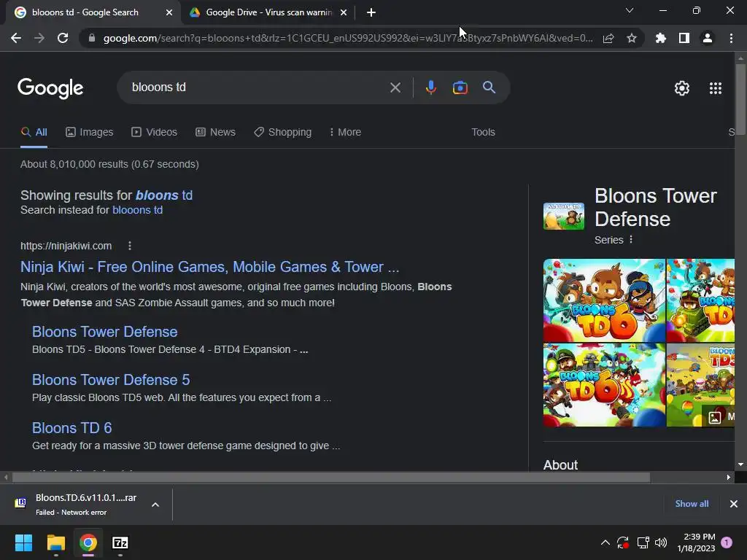747x560 pixels.
Task: Submit search with magnifier icon
Action: tap(489, 87)
